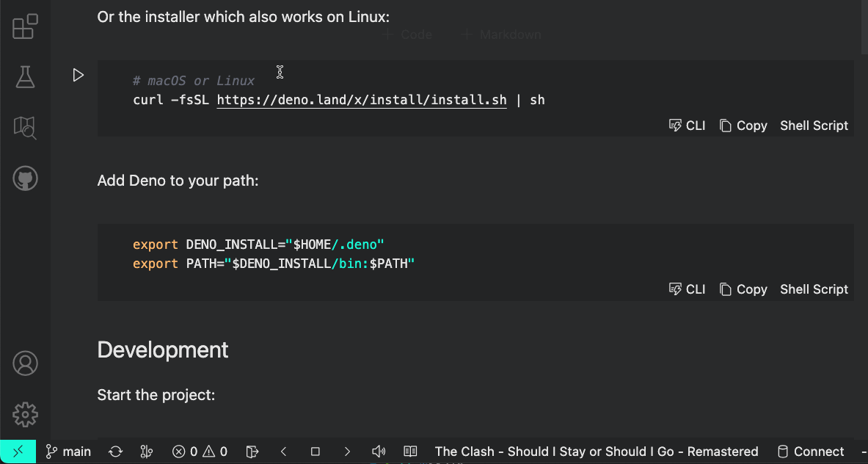Add a new Markdown cell
This screenshot has height=464, width=868.
coord(500,34)
